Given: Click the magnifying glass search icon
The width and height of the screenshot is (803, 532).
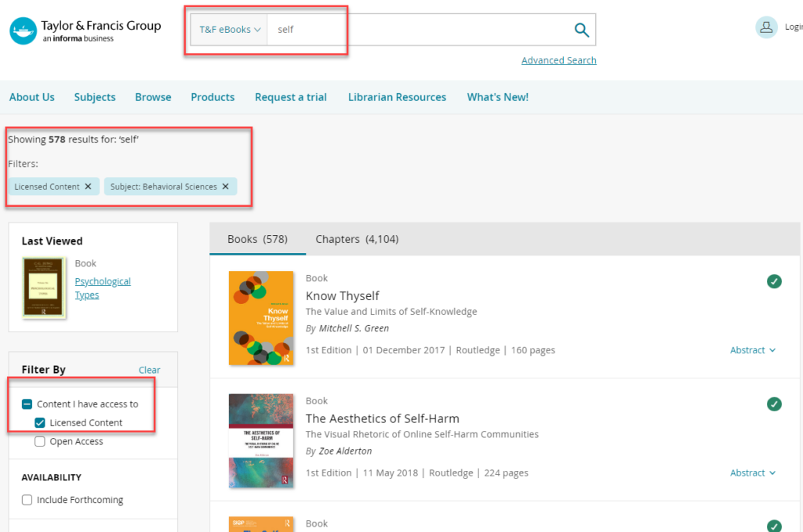Looking at the screenshot, I should click(581, 30).
